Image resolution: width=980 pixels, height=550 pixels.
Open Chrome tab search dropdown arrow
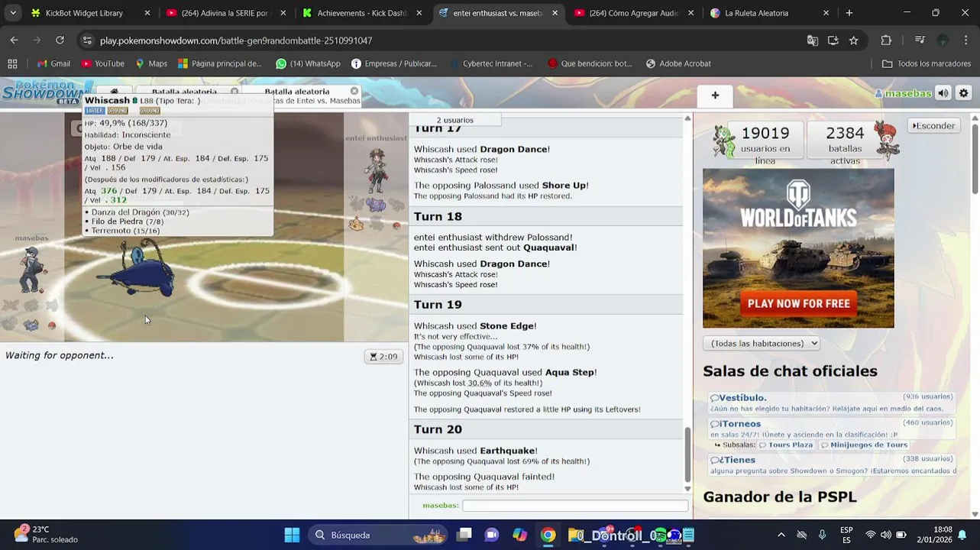click(12, 13)
